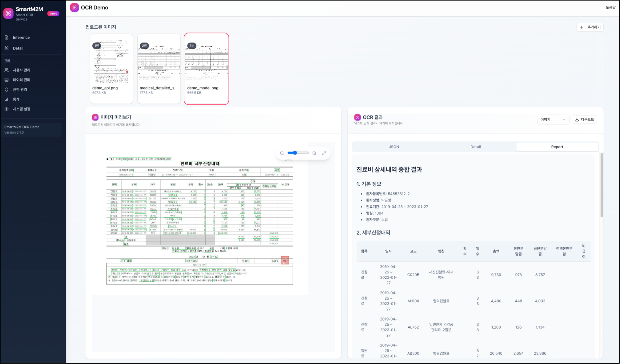Screen dimensions: 620x364
Task: Select the demo_api.png thumbnail
Action: (111, 69)
